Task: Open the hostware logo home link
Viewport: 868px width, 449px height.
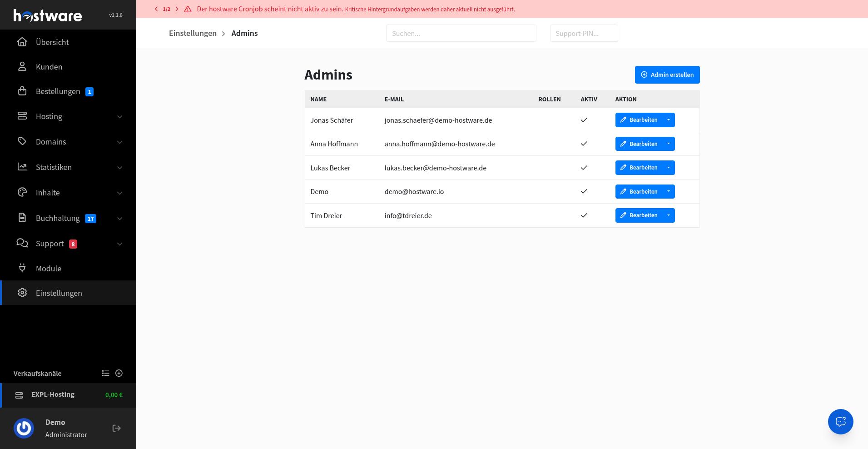Action: coord(48,15)
